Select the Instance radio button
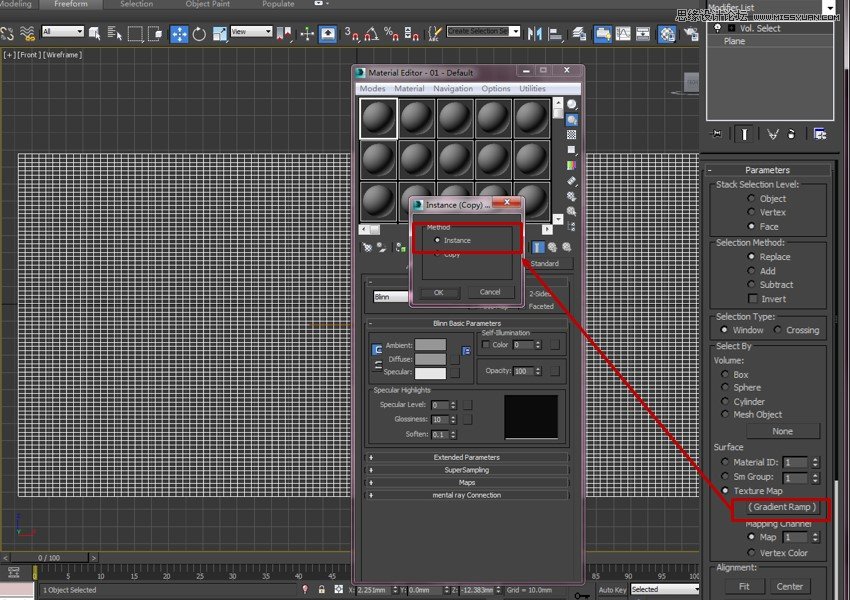 pyautogui.click(x=437, y=240)
